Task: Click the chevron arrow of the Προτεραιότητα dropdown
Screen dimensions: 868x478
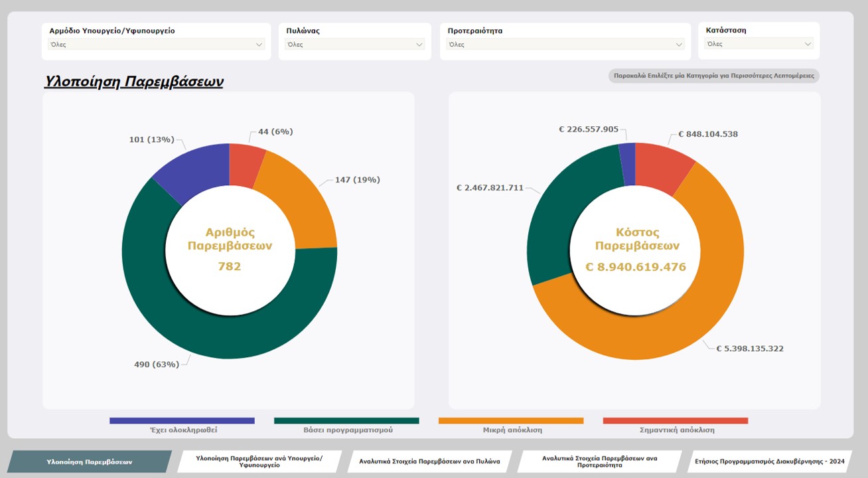Action: click(x=679, y=44)
